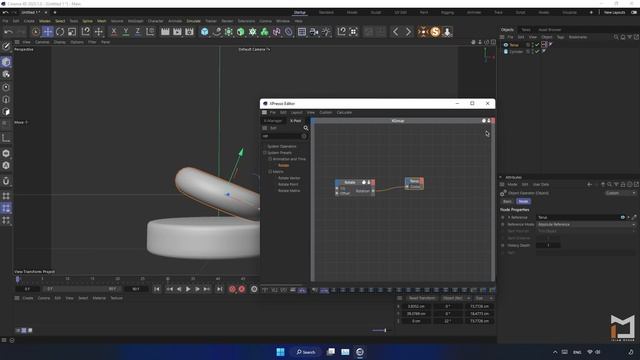Open Edit Render Settings clapperboard icon
Image resolution: width=640 pixels, height=360 pixels.
[189, 31]
